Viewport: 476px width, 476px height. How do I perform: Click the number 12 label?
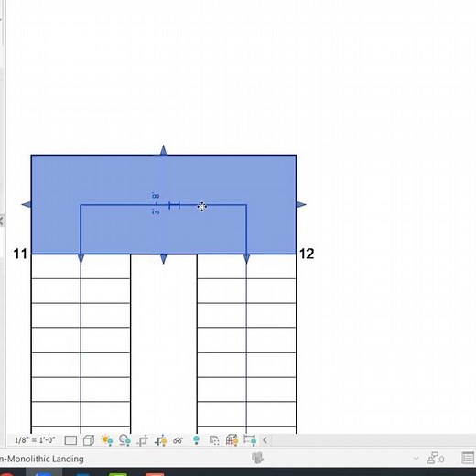coord(307,254)
